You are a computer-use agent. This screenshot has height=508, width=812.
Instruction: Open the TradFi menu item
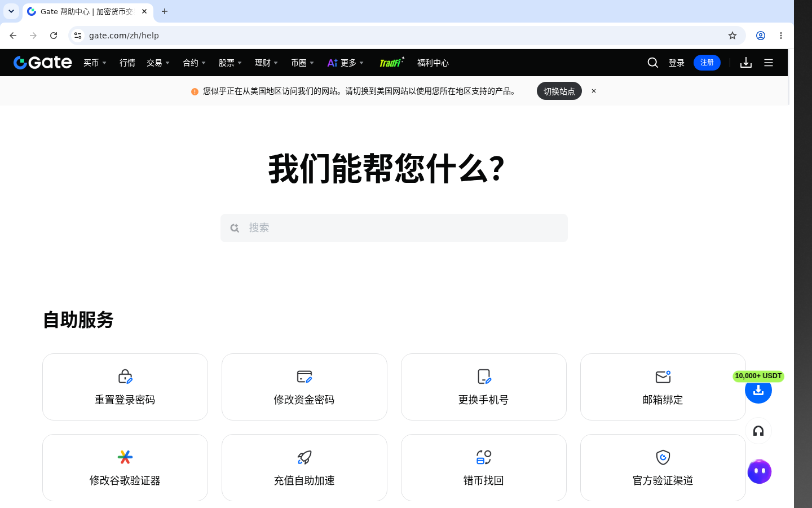coord(391,63)
